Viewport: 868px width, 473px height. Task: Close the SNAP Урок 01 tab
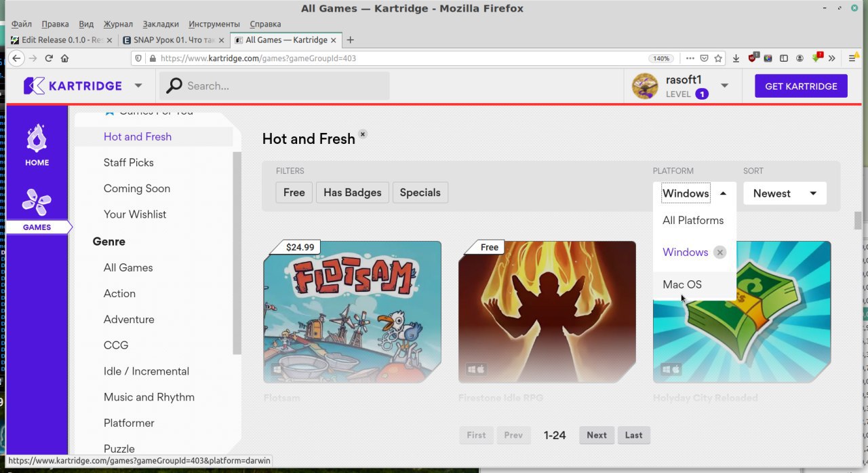[221, 40]
